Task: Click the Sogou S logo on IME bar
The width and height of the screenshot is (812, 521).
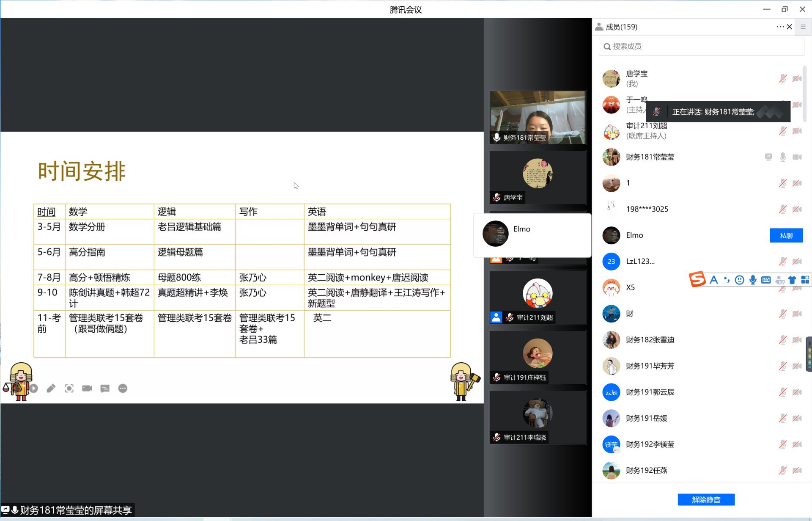Action: coord(697,279)
